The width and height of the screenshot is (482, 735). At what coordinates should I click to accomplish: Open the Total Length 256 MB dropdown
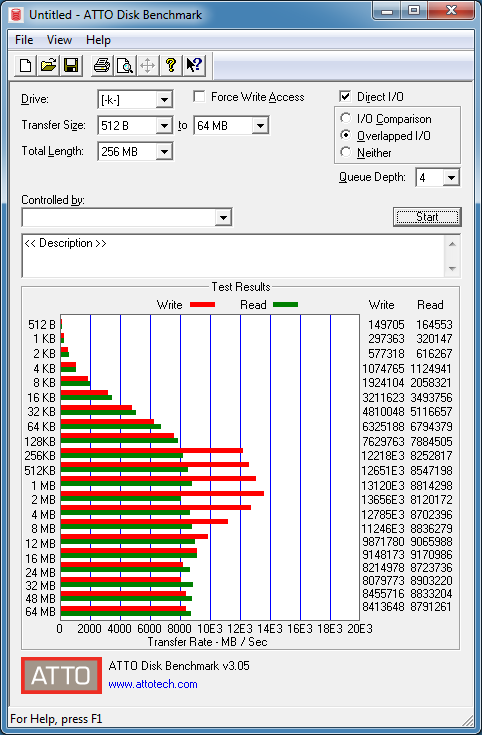coord(165,151)
